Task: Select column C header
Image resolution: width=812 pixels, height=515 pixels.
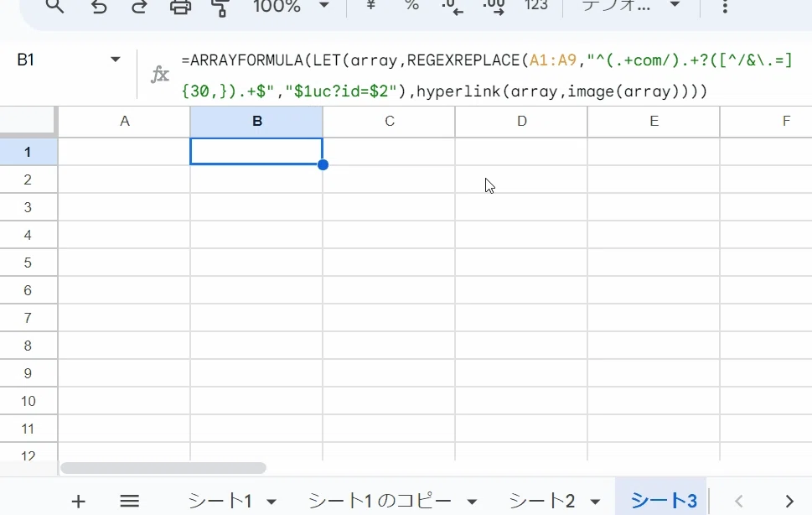Action: (x=390, y=122)
